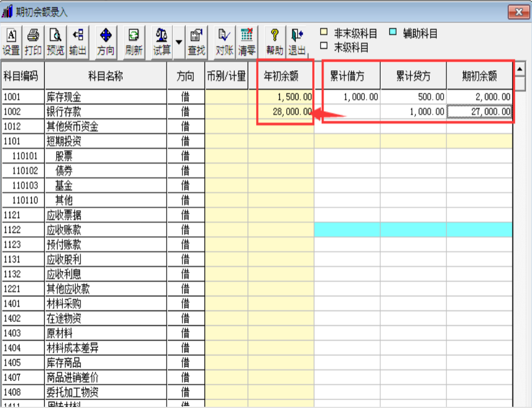The image size is (532, 408).
Task: Click the 清零 (Clear to Zero) icon
Action: [246, 42]
